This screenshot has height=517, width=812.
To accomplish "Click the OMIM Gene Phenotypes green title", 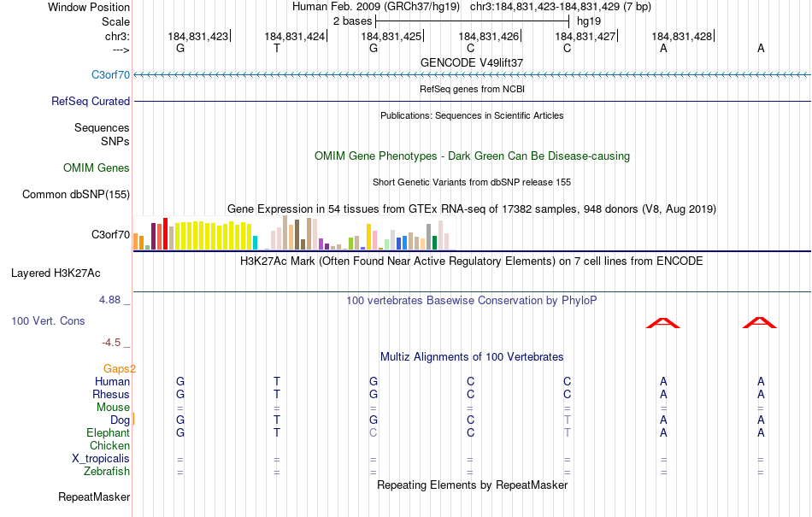I will 472,156.
